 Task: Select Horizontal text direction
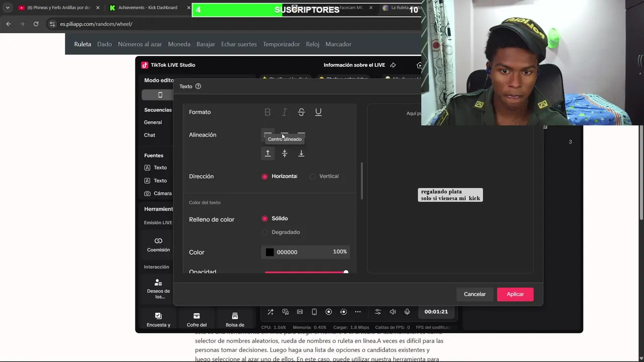tap(279, 176)
